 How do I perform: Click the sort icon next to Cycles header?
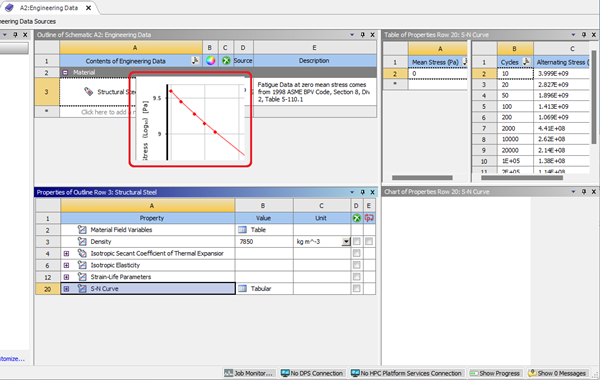(x=527, y=62)
